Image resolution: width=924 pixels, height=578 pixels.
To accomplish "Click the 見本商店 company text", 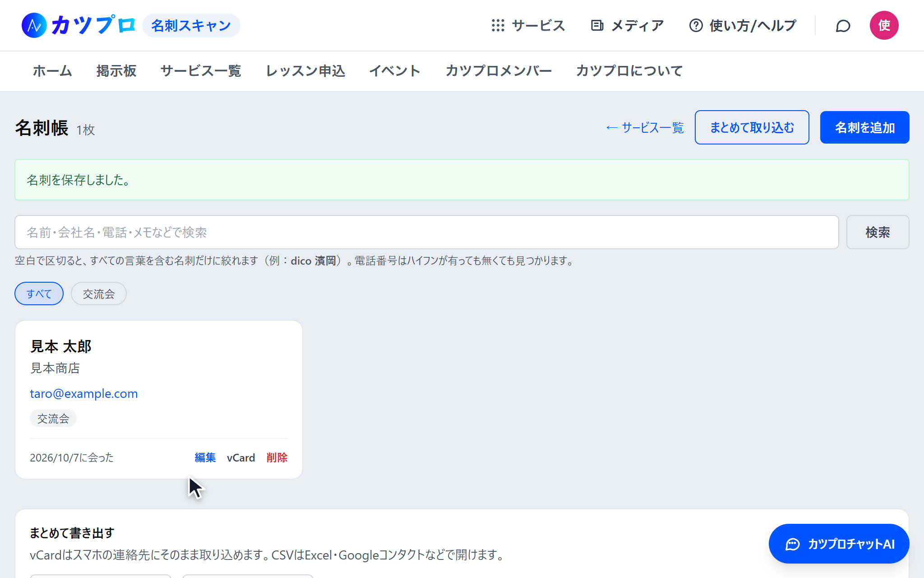I will 55,368.
